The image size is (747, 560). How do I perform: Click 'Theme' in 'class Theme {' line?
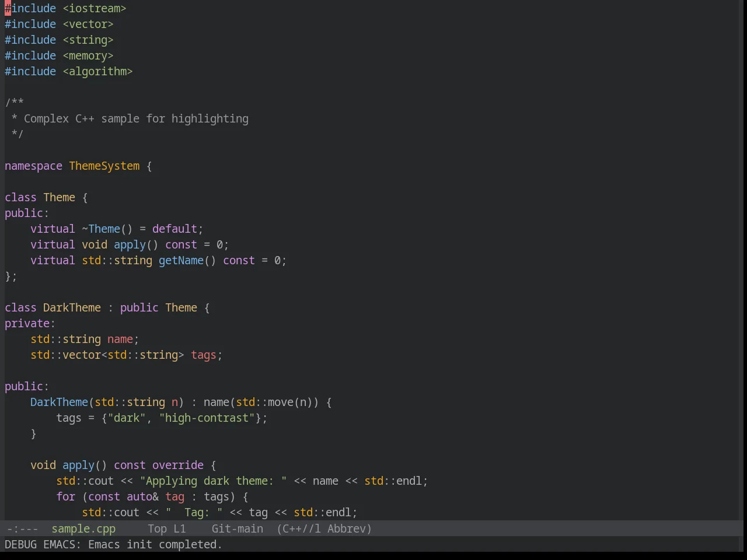point(59,197)
